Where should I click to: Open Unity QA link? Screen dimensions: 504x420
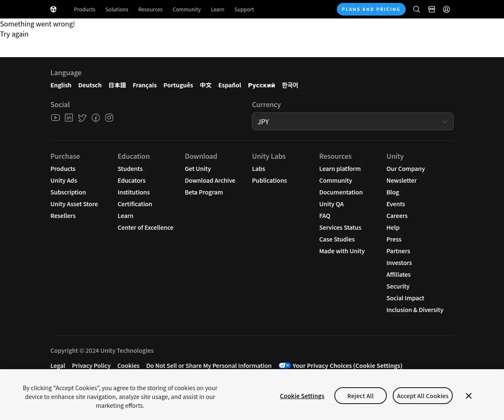tap(331, 204)
